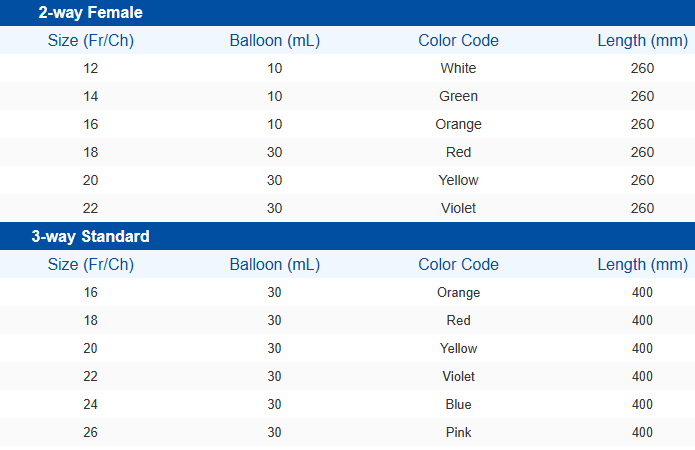This screenshot has height=450, width=695.
Task: Click the Pink color code cell
Action: click(x=458, y=433)
